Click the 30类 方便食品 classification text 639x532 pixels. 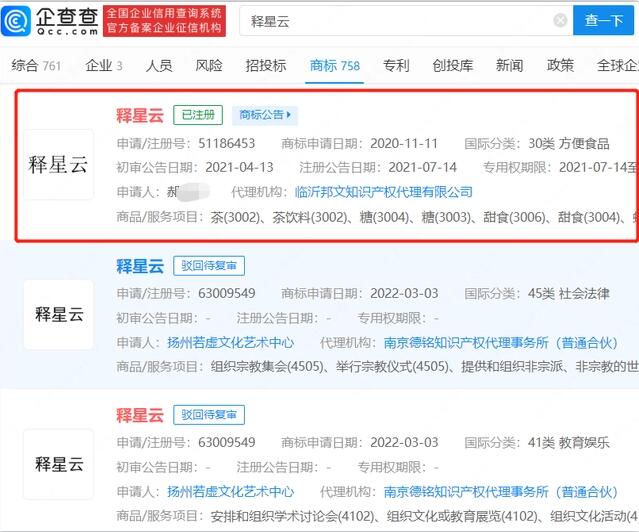(569, 143)
